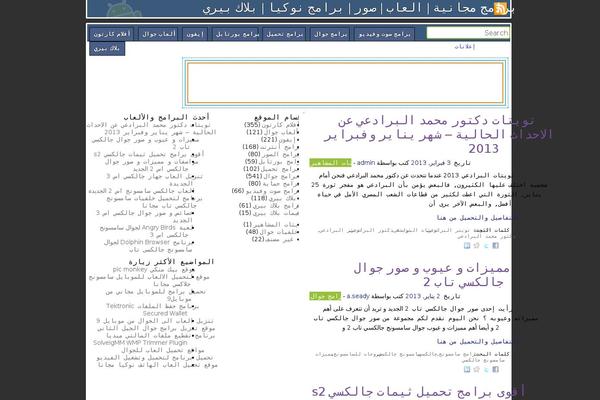Open the orange RSS feed icon
Viewport: 600px width, 400px height.
tap(500, 8)
